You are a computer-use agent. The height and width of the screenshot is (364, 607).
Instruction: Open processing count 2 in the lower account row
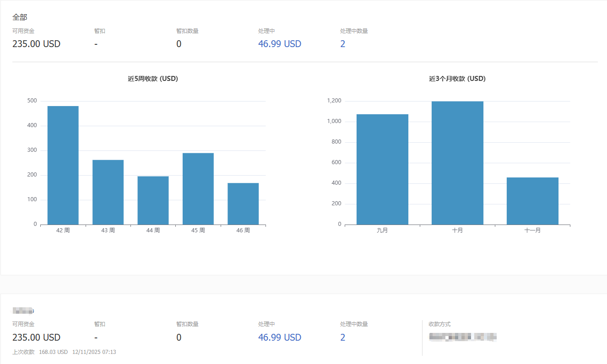pos(342,337)
